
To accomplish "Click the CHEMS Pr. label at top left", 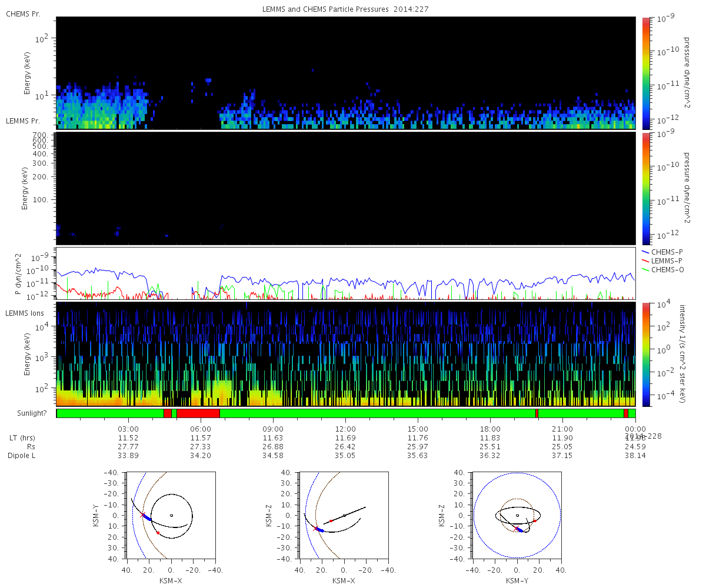I will 23,14.
